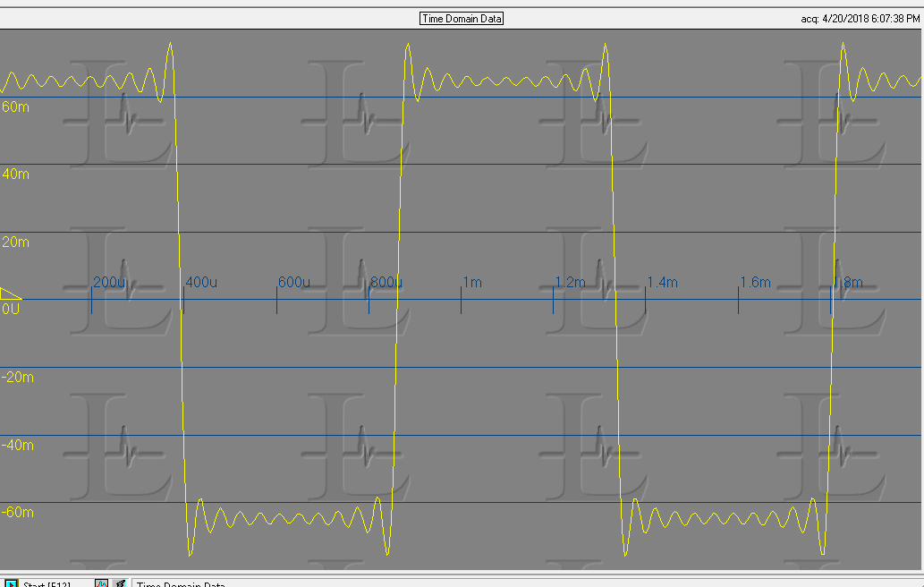Click the acq 4/20/2018 timestamp text
924x587 pixels.
click(860, 19)
